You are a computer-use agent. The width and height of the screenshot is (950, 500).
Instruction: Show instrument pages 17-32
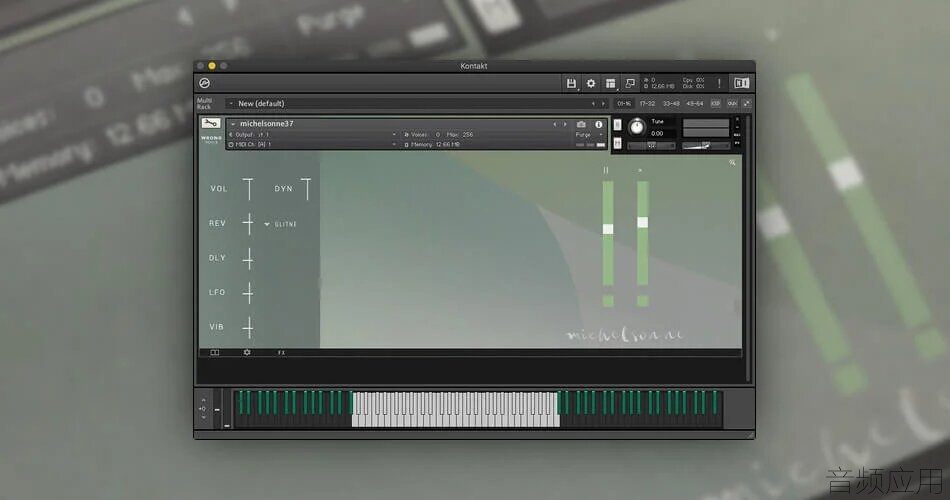point(647,104)
